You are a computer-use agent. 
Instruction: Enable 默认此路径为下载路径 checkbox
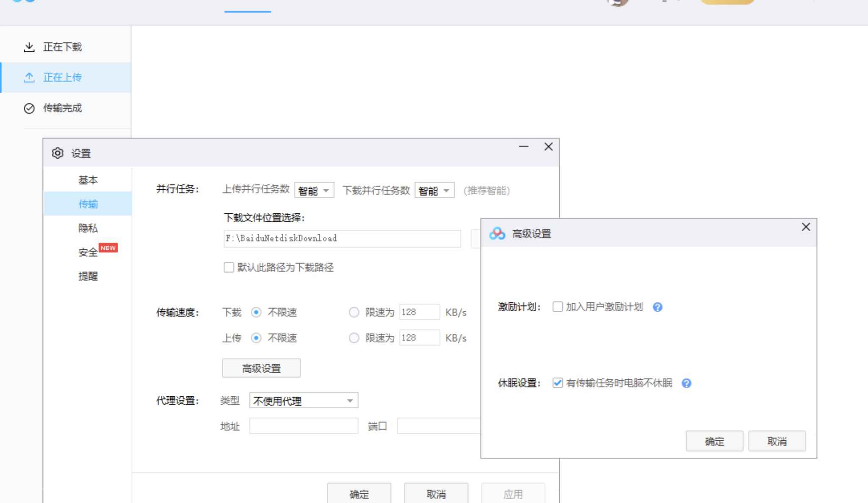(229, 267)
